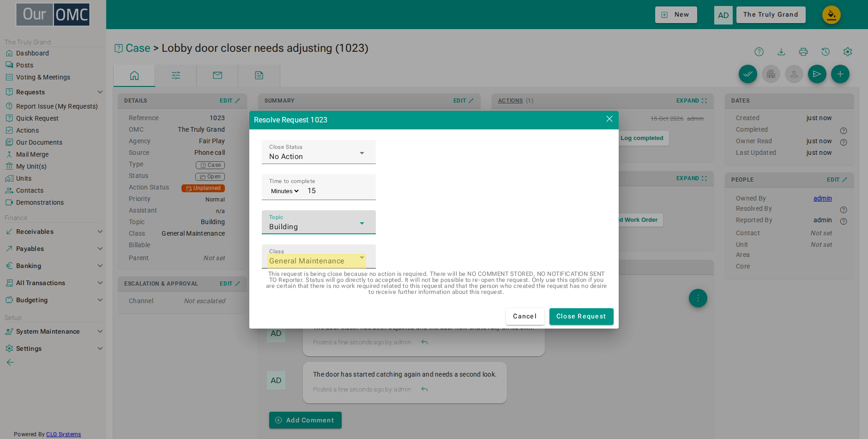Switch to the sliders settings tab
This screenshot has width=868, height=439.
176,75
